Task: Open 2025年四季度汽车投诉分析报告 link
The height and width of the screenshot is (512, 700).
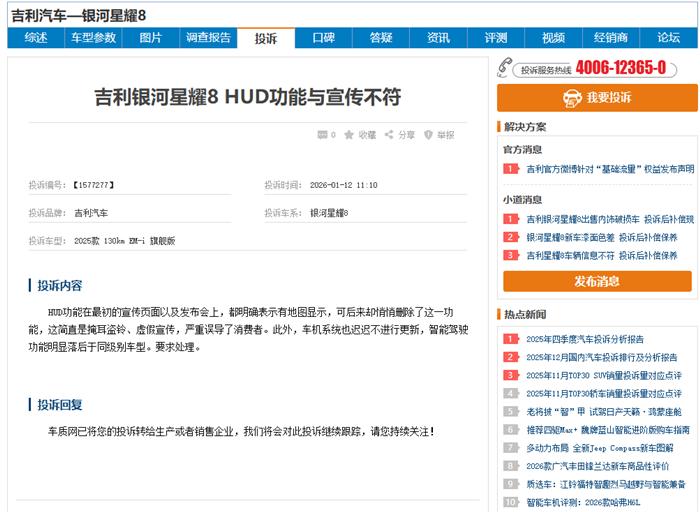Action: coord(585,339)
